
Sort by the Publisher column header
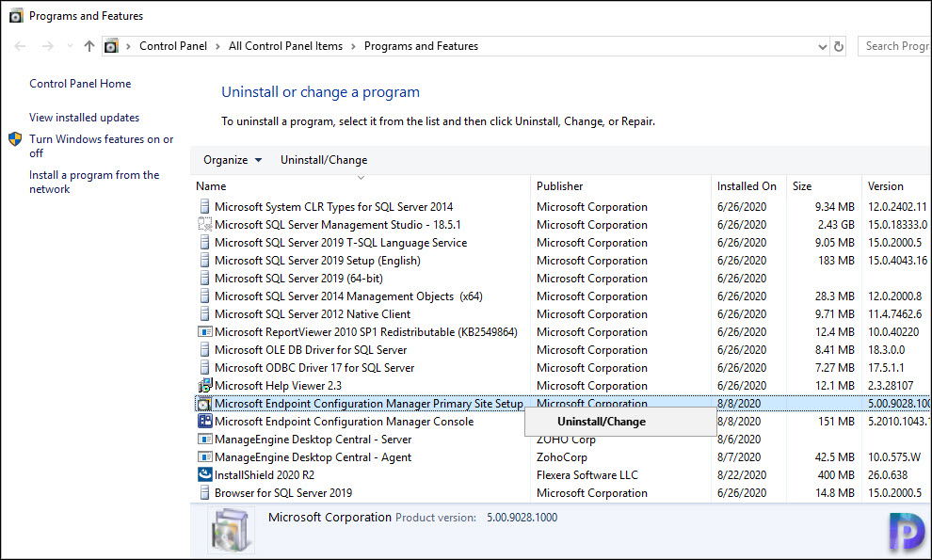[x=560, y=186]
